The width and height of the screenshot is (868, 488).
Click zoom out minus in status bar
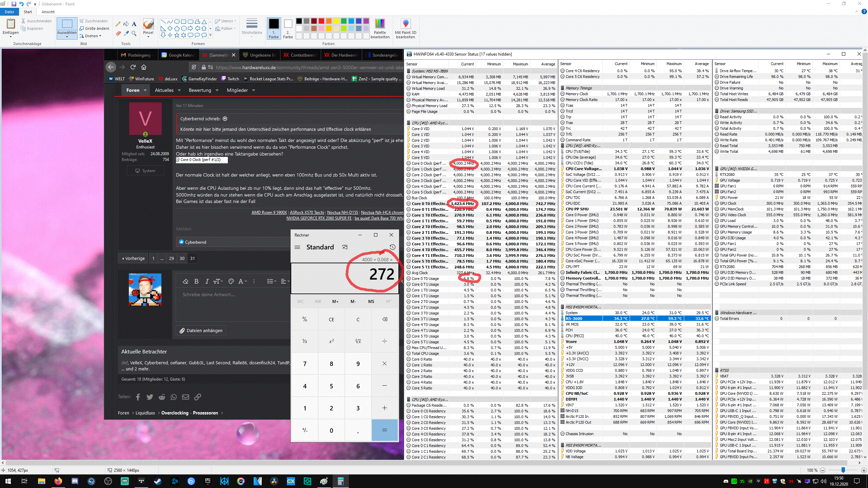[823, 470]
